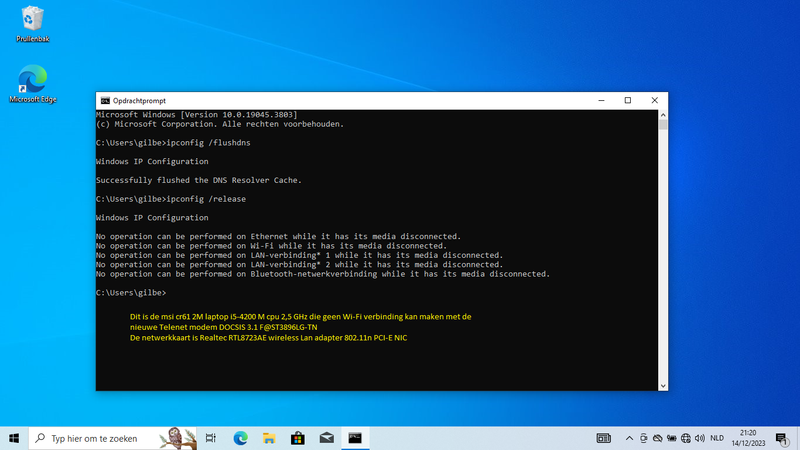Minimize the Opdrachtprompt window
800x450 pixels.
point(602,101)
